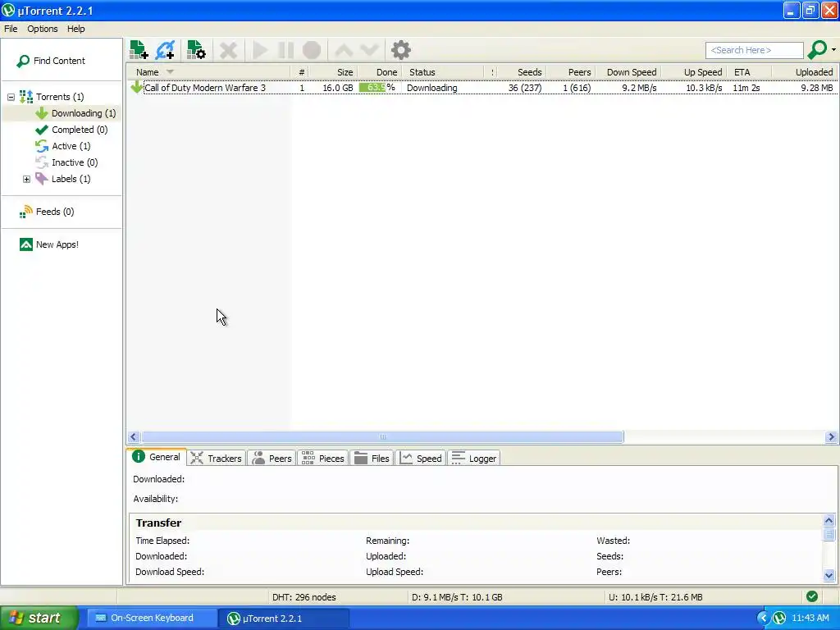Collapse the Torrents tree node
Viewport: 840px width, 630px height.
tap(11, 97)
